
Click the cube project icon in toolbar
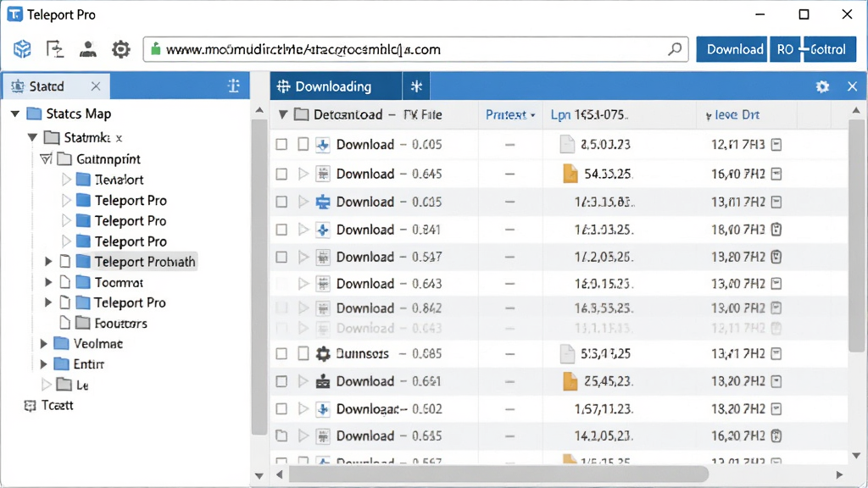tap(22, 49)
